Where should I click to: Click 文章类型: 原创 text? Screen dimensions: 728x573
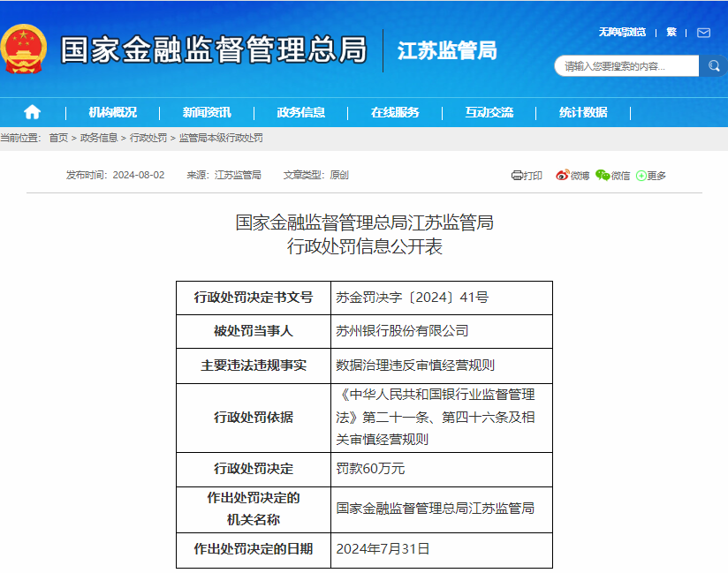coord(316,175)
